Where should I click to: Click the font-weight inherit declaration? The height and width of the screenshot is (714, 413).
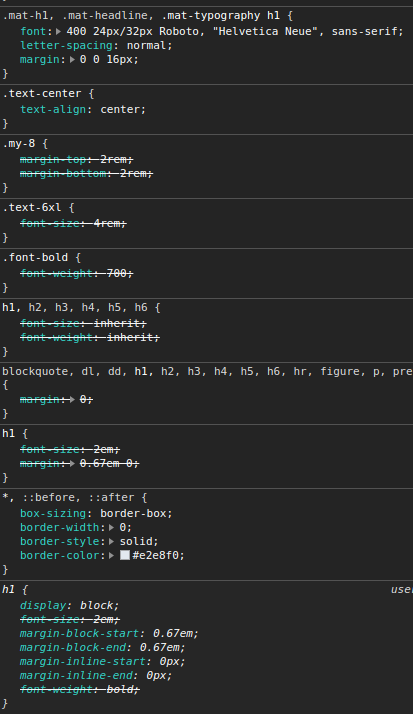pos(90,337)
